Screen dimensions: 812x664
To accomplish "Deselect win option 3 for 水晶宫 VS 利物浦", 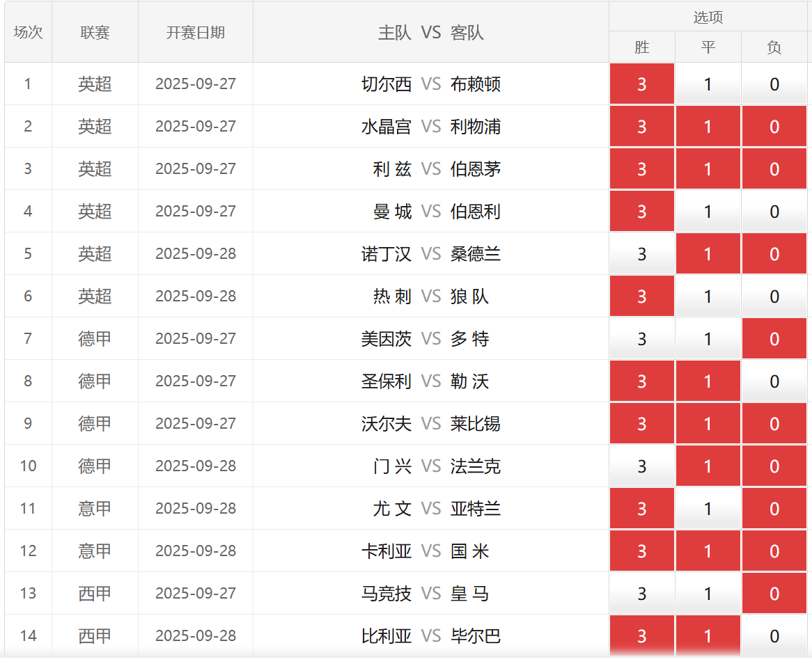I will 641,127.
